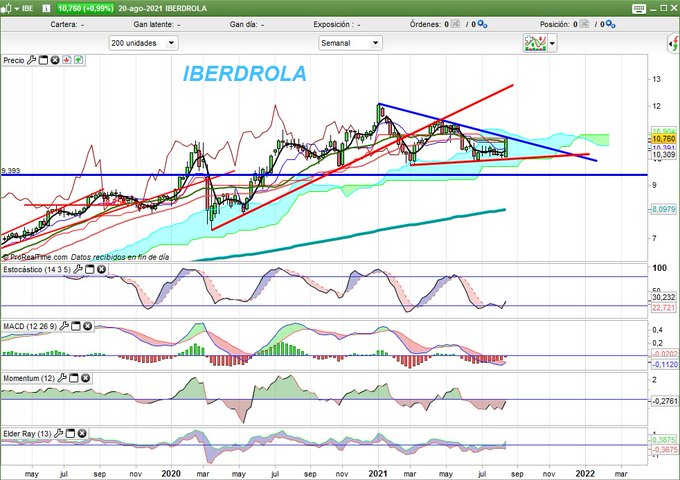This screenshot has width=680, height=480.
Task: Click the 8,0979 moving average value tag
Action: (664, 209)
